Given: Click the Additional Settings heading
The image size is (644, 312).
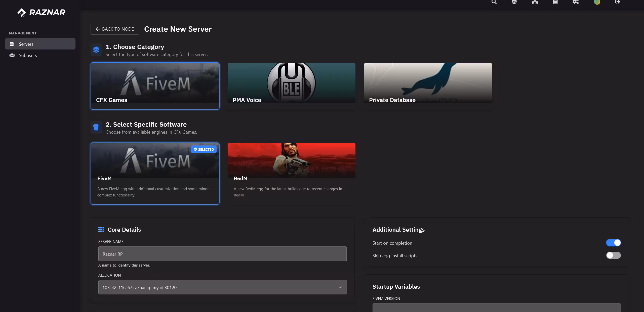Looking at the screenshot, I should click(x=398, y=230).
